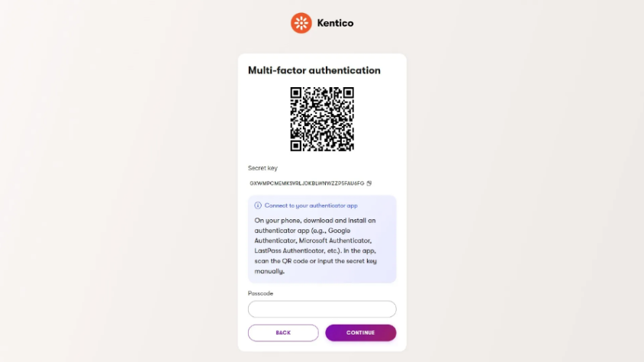The width and height of the screenshot is (644, 362).
Task: Select the secret key string text
Action: pos(307,183)
